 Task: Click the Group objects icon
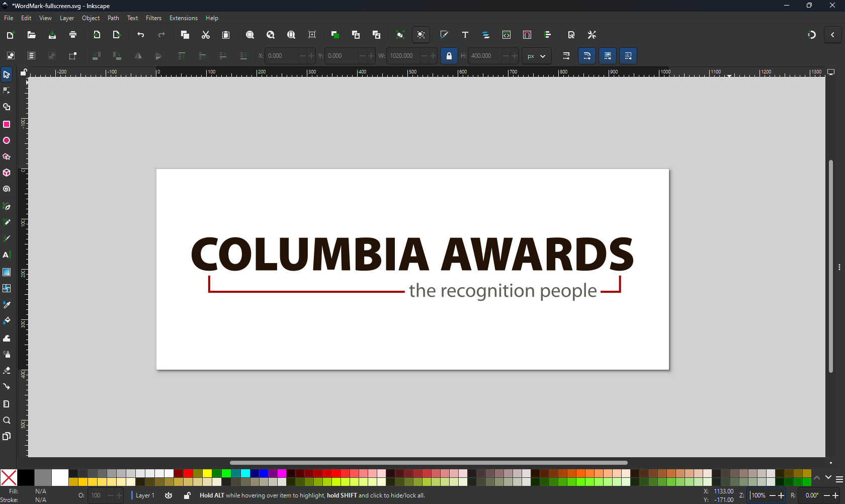400,35
